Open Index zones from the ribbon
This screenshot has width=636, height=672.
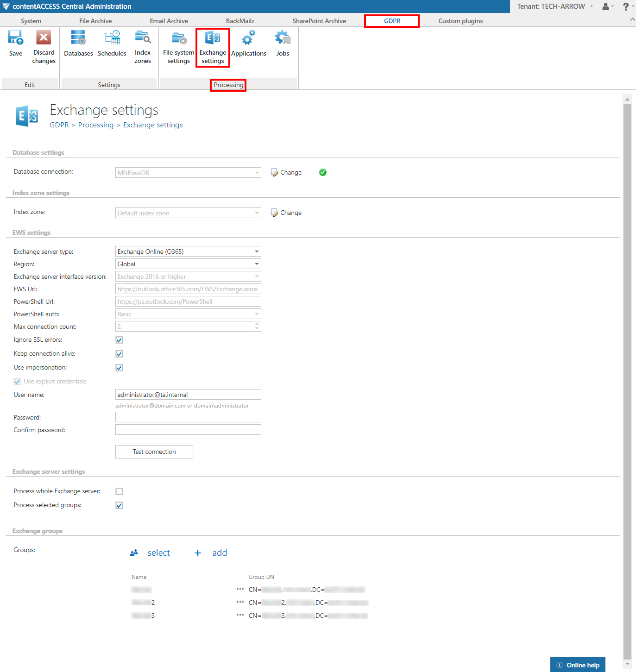[x=143, y=38]
